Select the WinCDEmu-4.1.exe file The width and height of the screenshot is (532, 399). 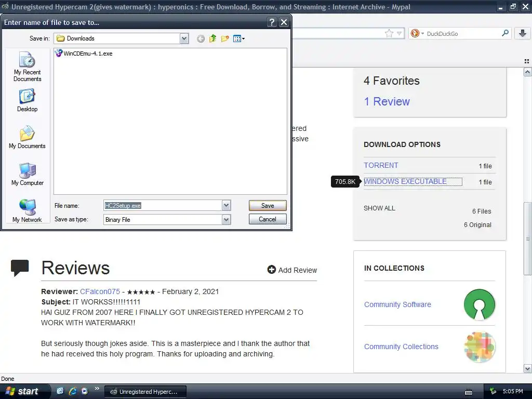coord(84,54)
